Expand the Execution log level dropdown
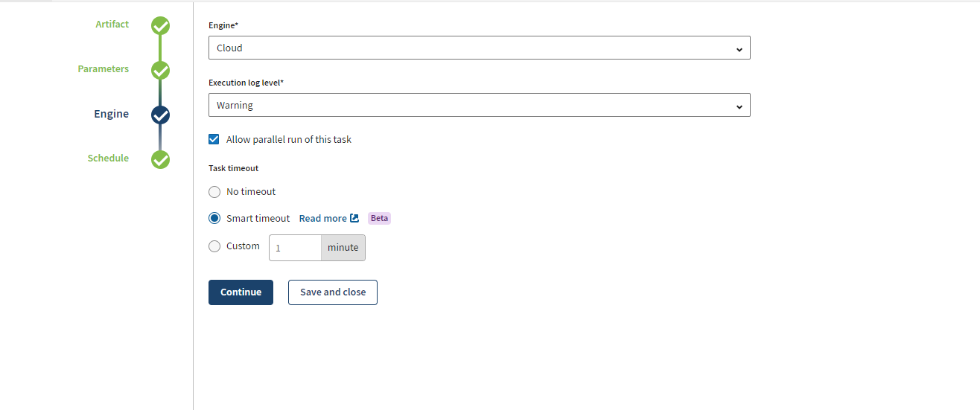Screen dimensions: 980x410 point(479,106)
